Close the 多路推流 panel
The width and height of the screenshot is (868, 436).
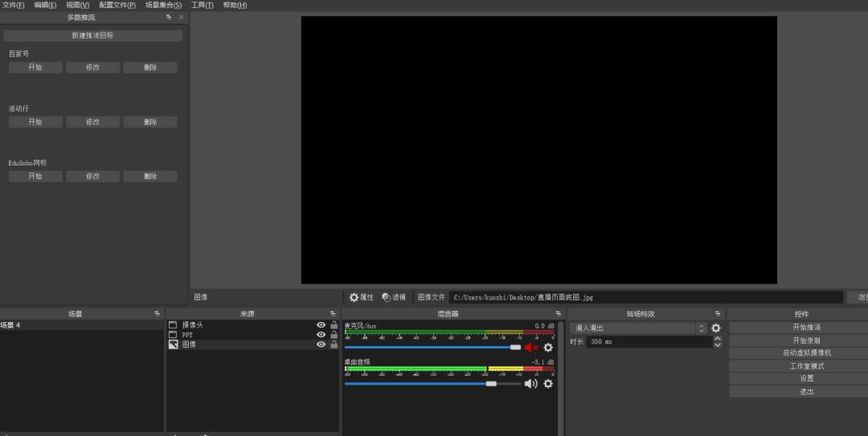tap(181, 17)
